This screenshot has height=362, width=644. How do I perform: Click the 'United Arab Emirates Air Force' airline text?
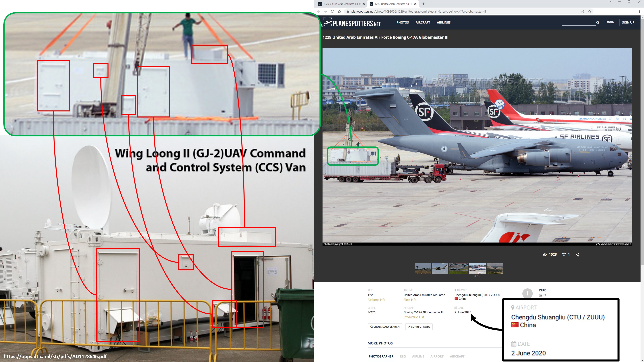(x=424, y=295)
